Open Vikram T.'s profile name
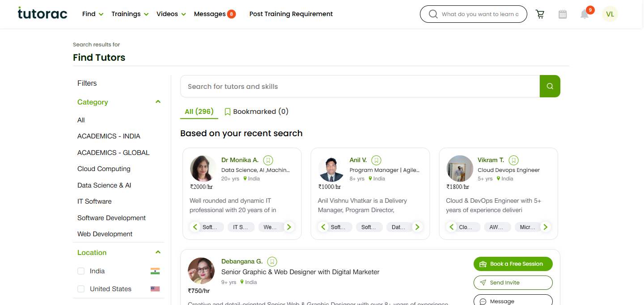The height and width of the screenshot is (305, 644). [491, 160]
